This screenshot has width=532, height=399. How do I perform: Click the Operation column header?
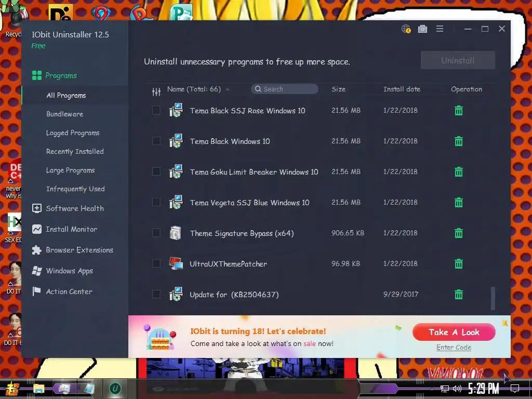tap(466, 89)
